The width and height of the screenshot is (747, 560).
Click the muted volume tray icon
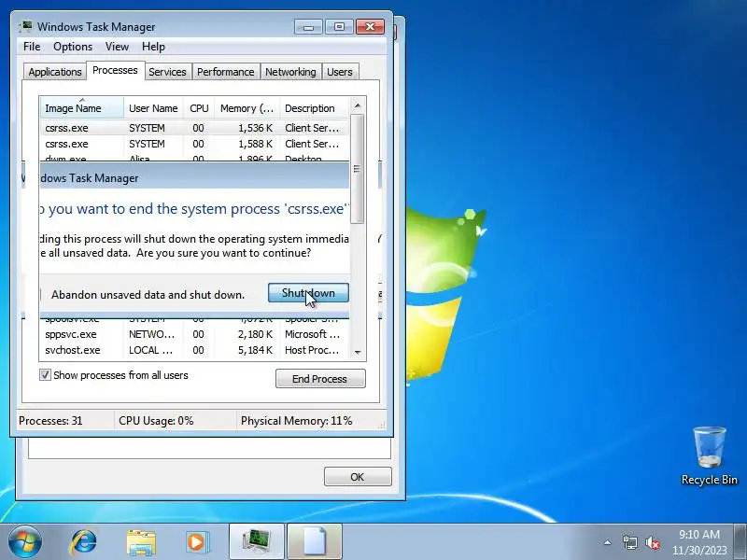[652, 542]
